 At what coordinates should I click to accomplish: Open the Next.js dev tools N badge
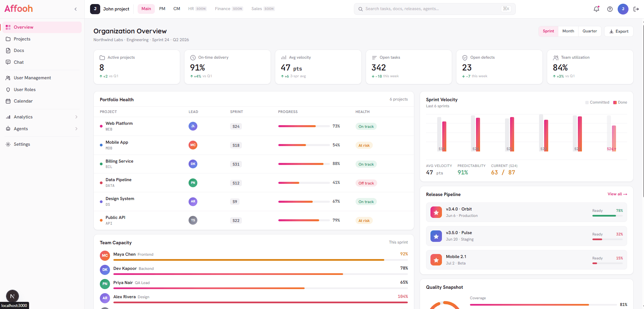click(12, 297)
